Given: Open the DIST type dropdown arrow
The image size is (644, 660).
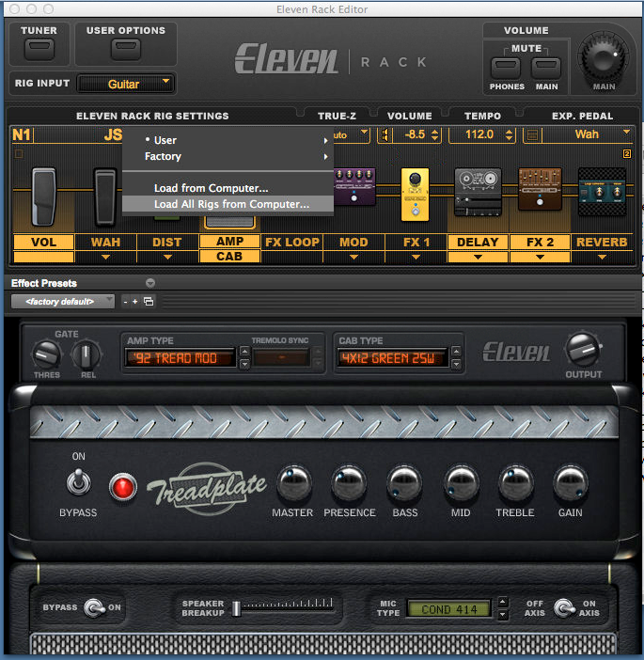Looking at the screenshot, I should (x=167, y=257).
